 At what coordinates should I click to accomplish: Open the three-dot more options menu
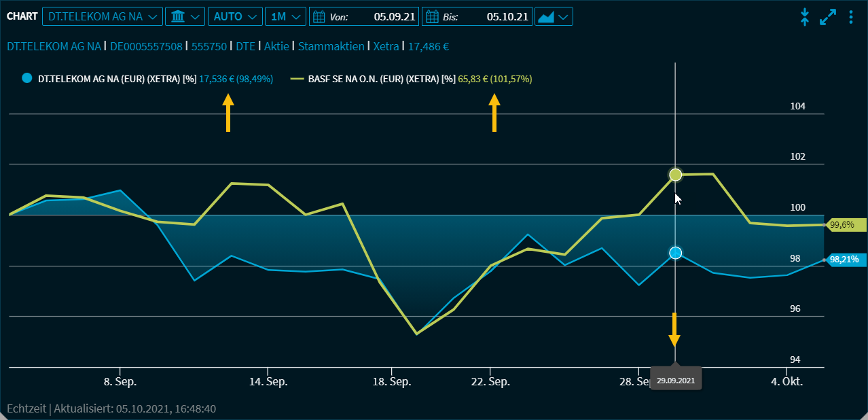tap(851, 17)
